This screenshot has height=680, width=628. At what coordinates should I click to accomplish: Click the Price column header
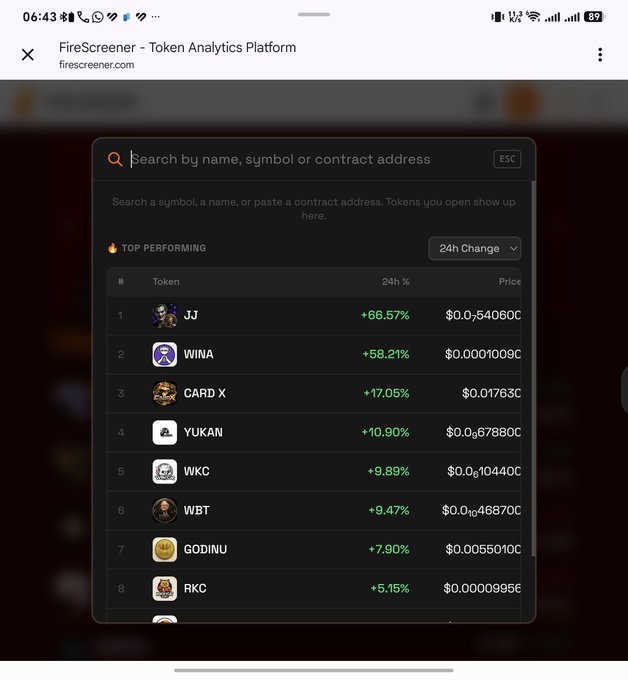(x=510, y=282)
